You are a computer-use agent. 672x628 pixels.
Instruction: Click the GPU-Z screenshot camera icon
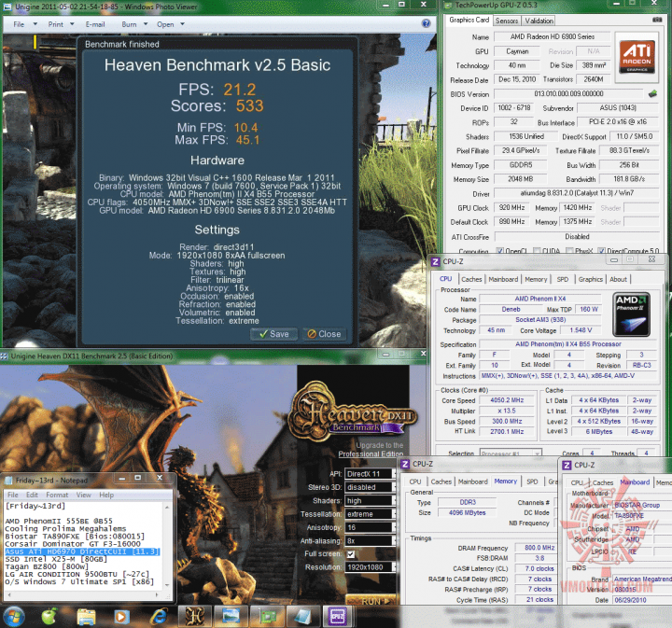656,20
